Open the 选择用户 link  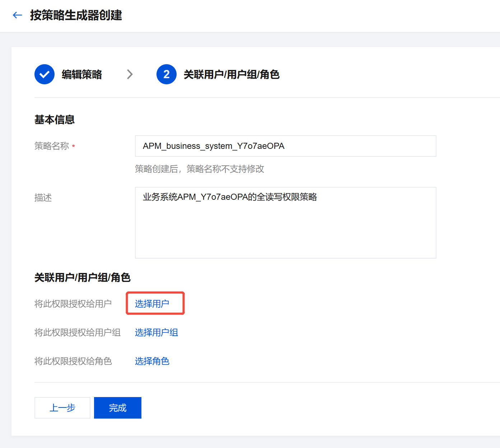click(x=152, y=304)
